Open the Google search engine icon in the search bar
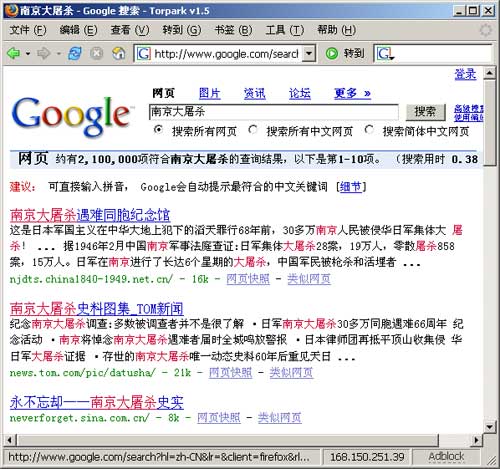The height and width of the screenshot is (469, 500). tap(384, 53)
